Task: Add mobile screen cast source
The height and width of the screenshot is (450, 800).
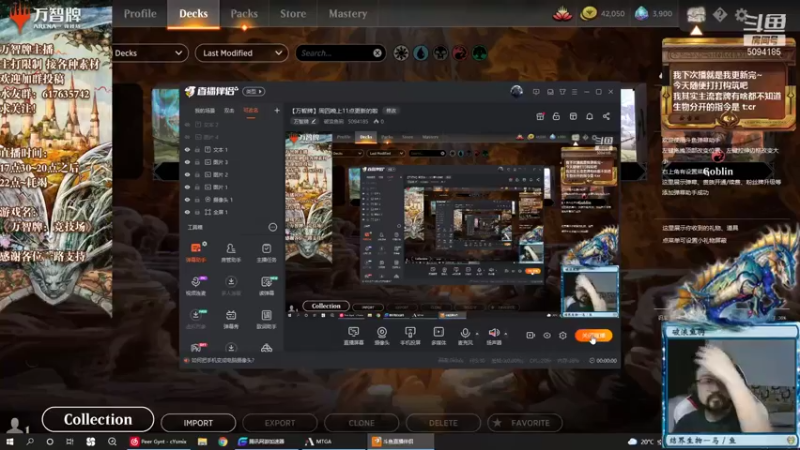Action: [410, 336]
